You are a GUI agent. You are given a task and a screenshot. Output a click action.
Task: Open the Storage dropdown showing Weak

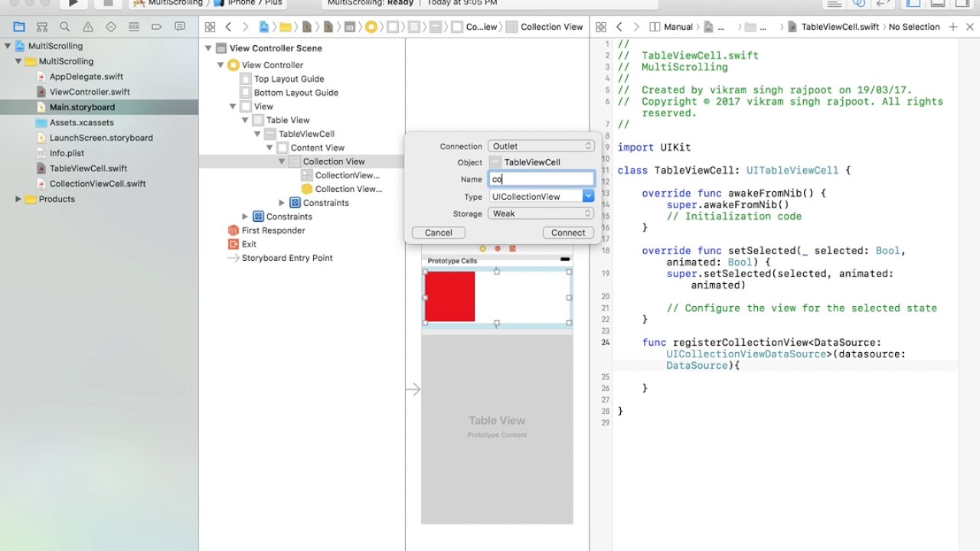tap(541, 214)
